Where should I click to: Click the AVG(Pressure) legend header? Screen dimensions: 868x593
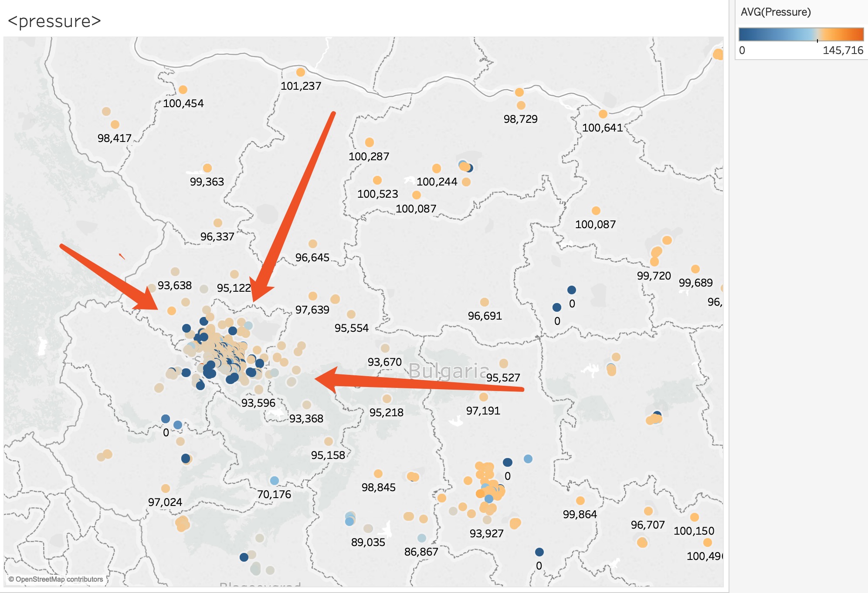click(776, 12)
